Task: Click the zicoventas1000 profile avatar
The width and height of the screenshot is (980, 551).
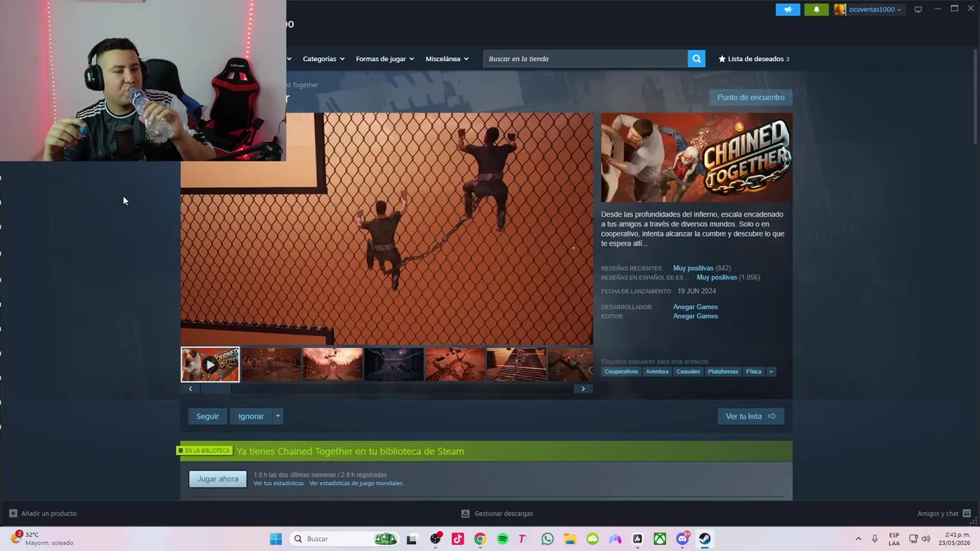Action: tap(840, 10)
